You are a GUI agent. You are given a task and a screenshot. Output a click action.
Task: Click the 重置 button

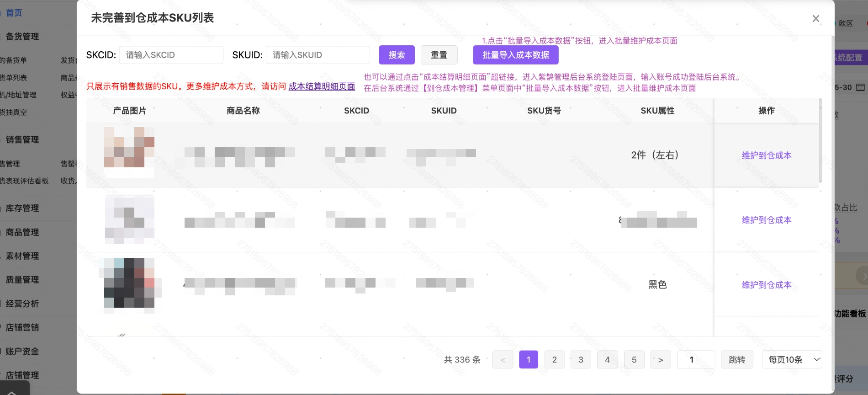[x=439, y=55]
